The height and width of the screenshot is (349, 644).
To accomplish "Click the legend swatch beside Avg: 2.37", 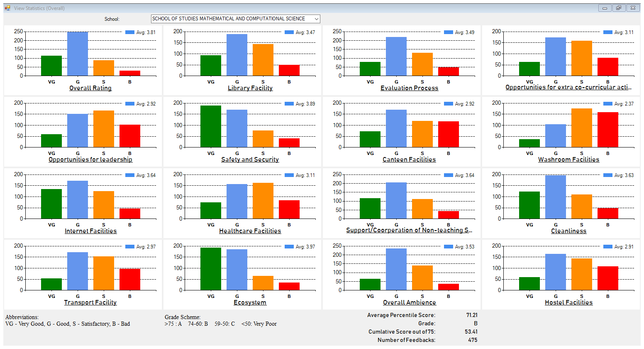I will (x=608, y=104).
